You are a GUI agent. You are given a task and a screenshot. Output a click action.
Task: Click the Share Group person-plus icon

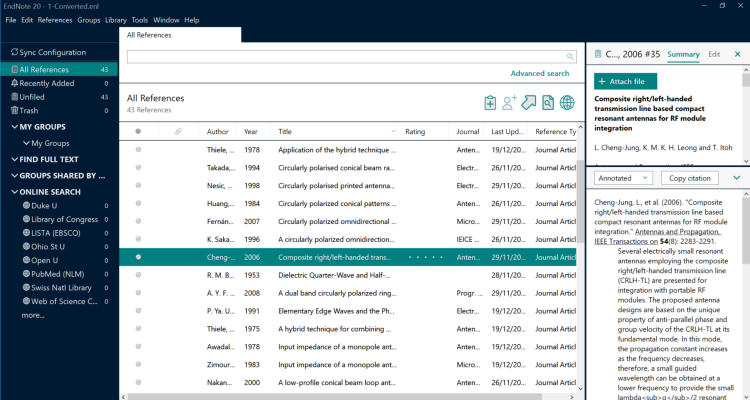click(509, 102)
